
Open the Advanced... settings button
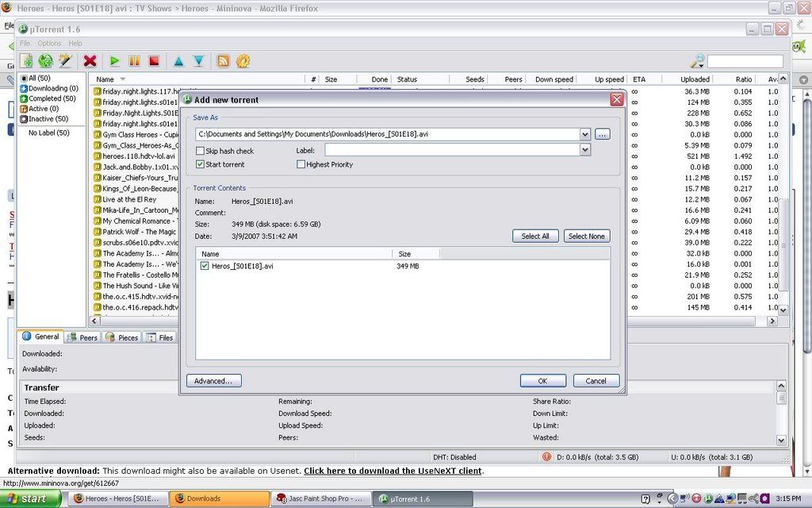point(213,381)
